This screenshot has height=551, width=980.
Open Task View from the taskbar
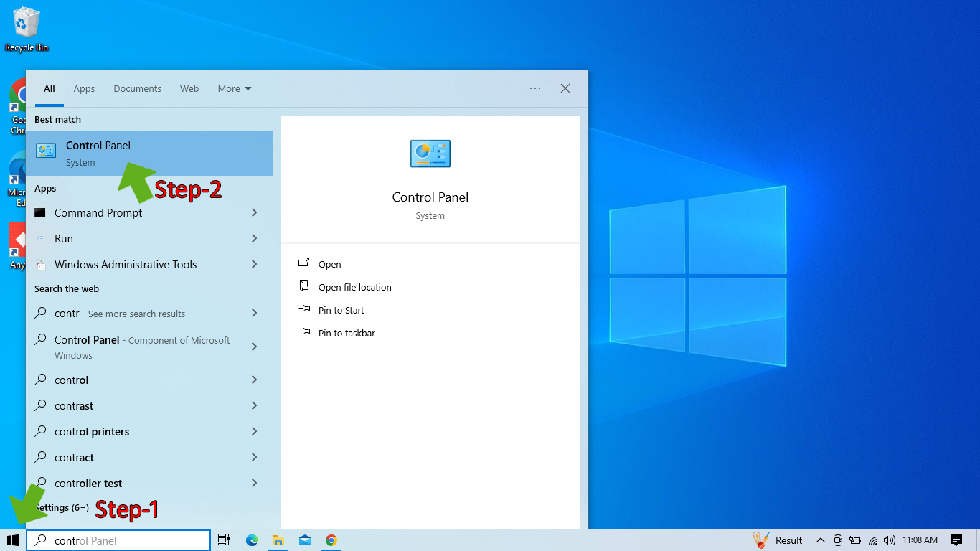pos(223,540)
